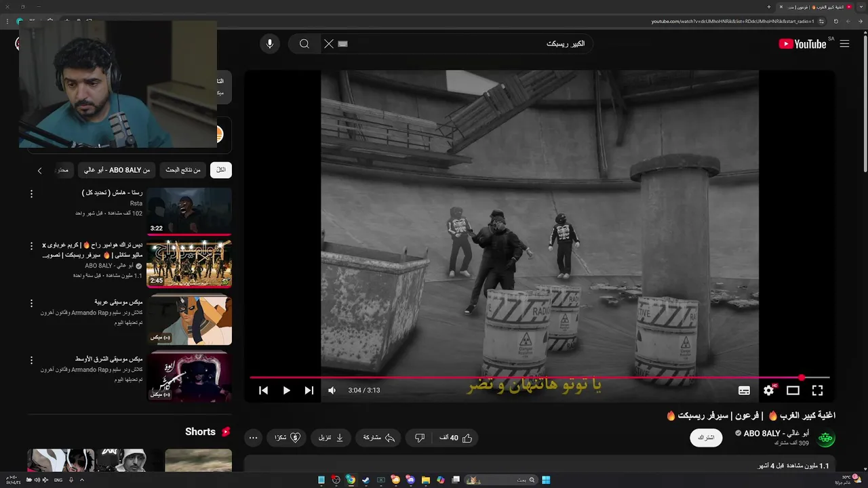This screenshot has width=868, height=488.
Task: Open the رستا - هامش video thumbnail
Action: [x=189, y=211]
